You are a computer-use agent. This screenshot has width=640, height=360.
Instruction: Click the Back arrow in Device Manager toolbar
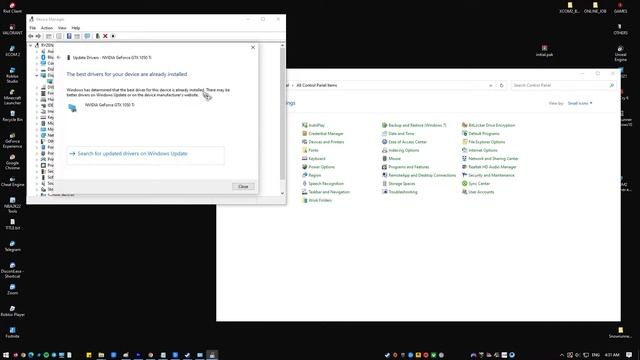[x=31, y=36]
